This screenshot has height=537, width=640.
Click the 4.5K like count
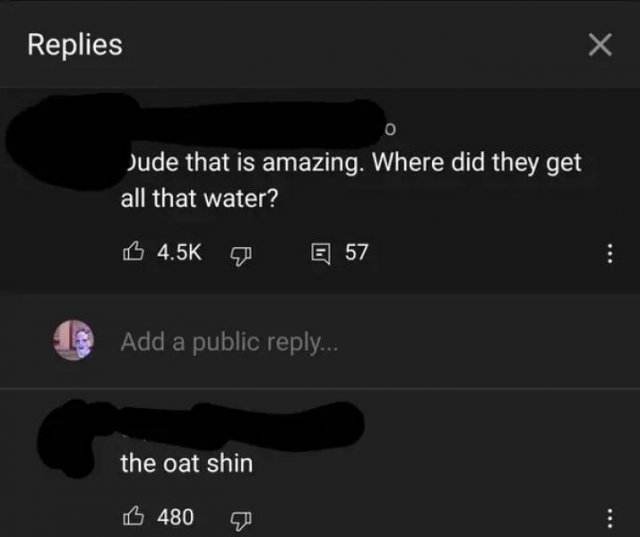[x=180, y=253]
